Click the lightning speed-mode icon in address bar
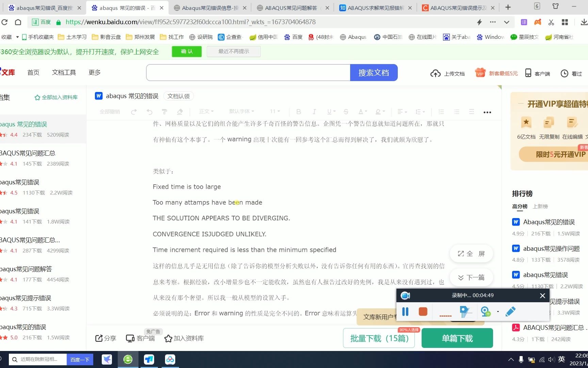 (x=479, y=22)
